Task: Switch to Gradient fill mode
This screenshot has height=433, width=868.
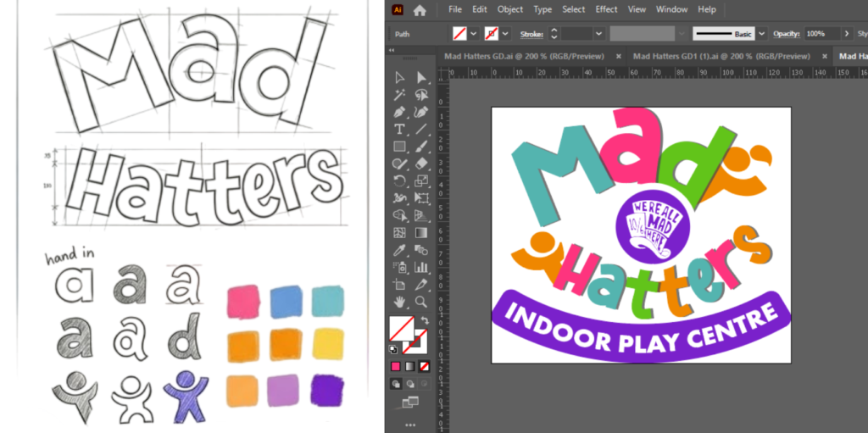Action: pos(410,366)
